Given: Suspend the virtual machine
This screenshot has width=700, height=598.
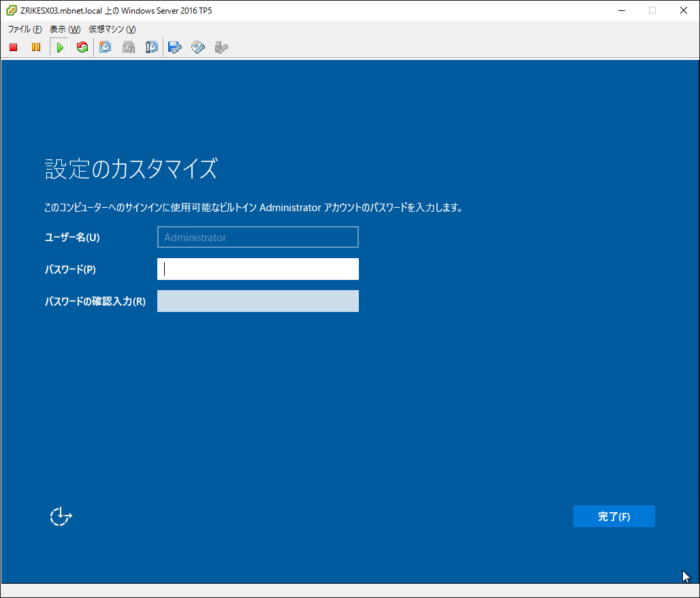Looking at the screenshot, I should [x=35, y=47].
